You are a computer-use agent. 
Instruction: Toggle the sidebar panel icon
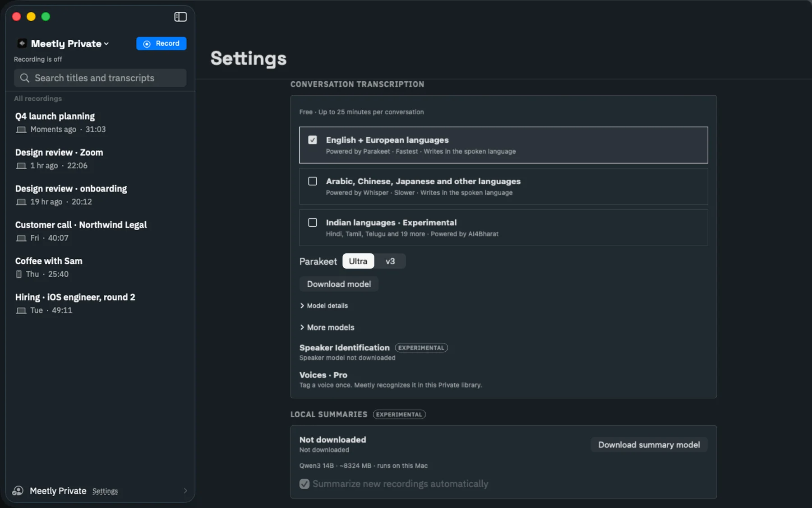[x=180, y=17]
